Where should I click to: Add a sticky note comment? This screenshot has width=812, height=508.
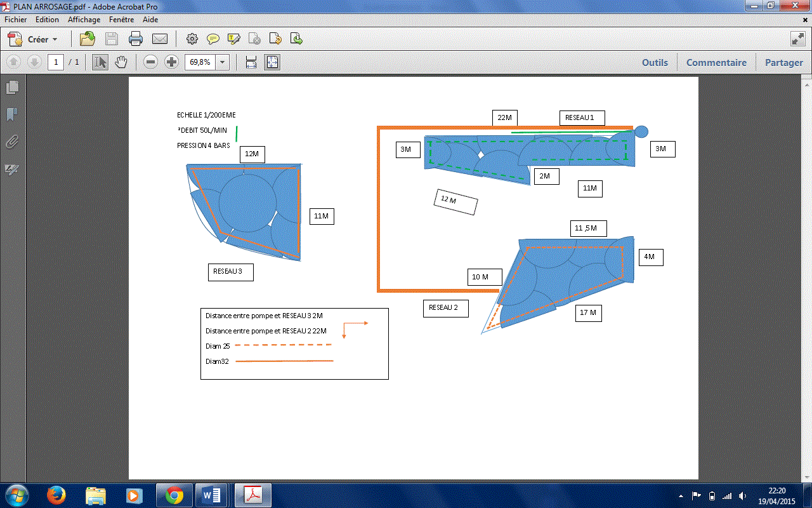point(213,39)
